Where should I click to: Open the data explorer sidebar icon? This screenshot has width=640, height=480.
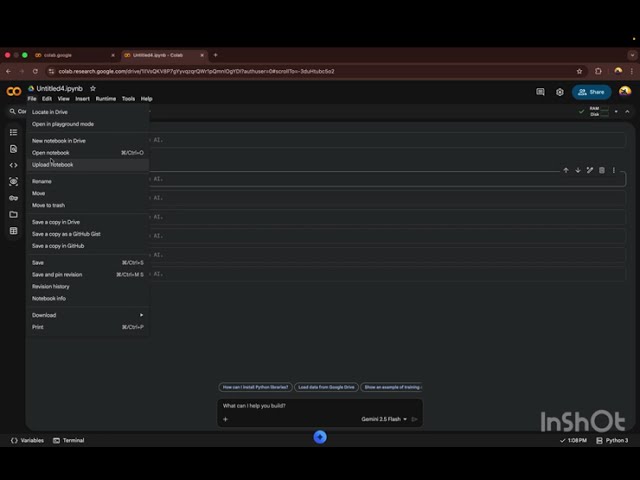13,182
